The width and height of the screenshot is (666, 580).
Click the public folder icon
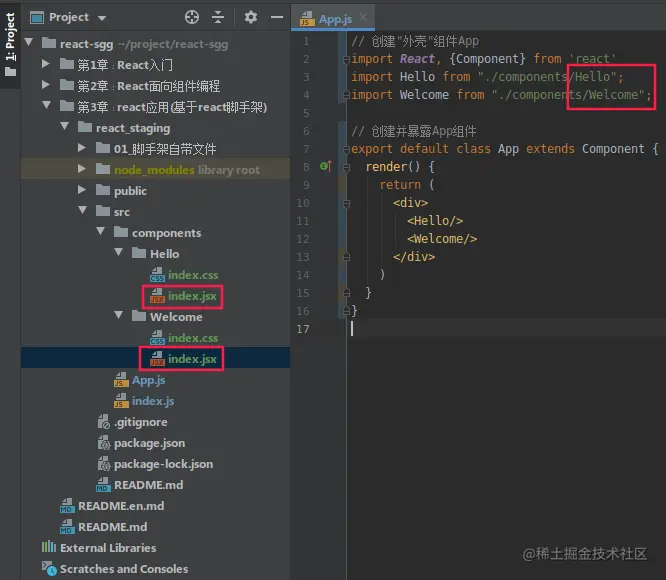pyautogui.click(x=103, y=190)
